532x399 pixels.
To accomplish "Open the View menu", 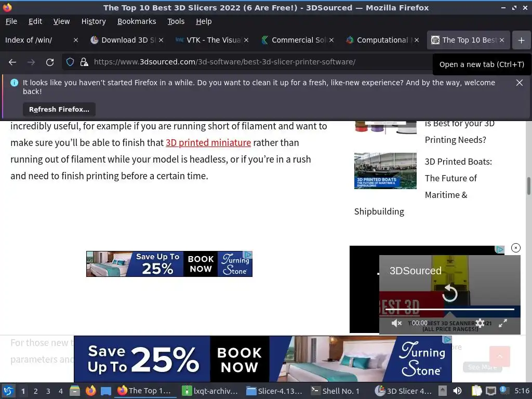I will click(x=61, y=21).
